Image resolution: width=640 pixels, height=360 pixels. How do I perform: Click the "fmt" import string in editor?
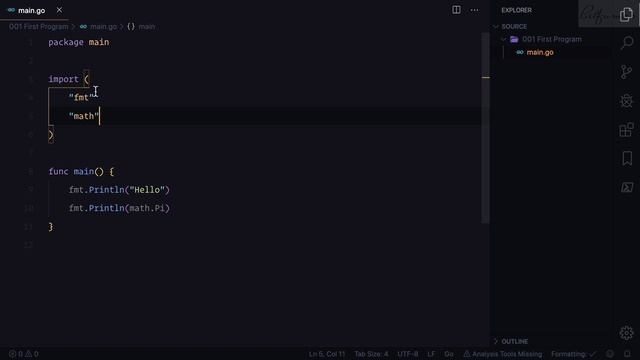pos(81,98)
